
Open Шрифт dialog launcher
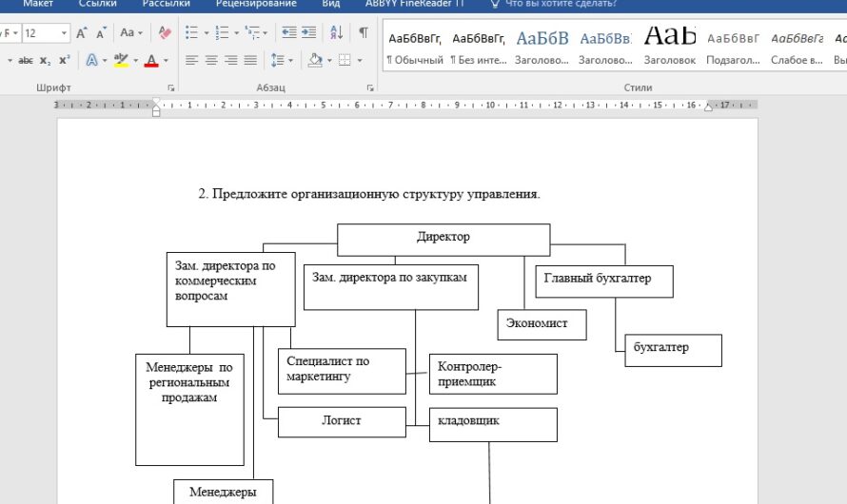pyautogui.click(x=170, y=87)
